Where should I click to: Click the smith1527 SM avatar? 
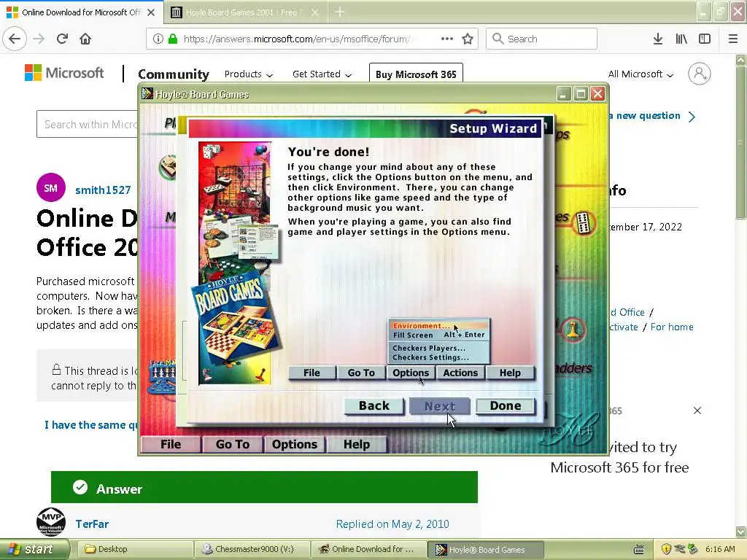pos(50,187)
